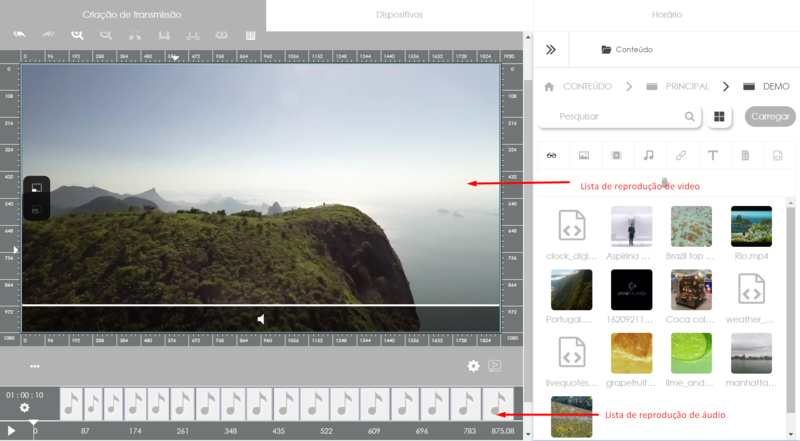This screenshot has width=800, height=441.
Task: Filter content by text T icon
Action: click(x=713, y=155)
